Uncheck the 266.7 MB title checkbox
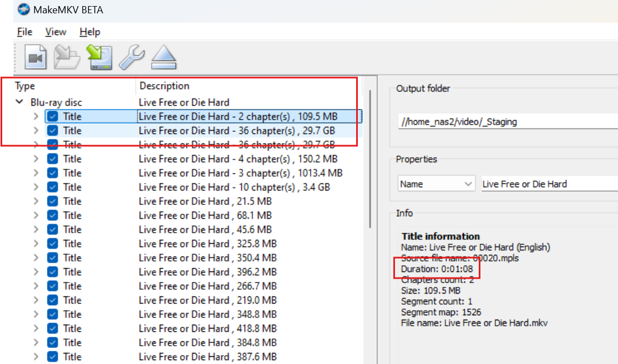The width and height of the screenshot is (618, 364). pyautogui.click(x=52, y=286)
